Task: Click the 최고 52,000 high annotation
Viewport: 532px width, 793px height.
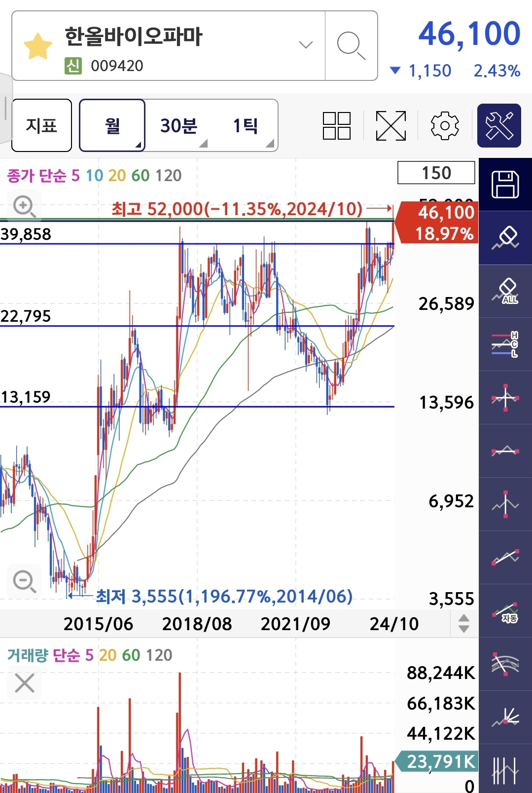Action: (x=237, y=209)
